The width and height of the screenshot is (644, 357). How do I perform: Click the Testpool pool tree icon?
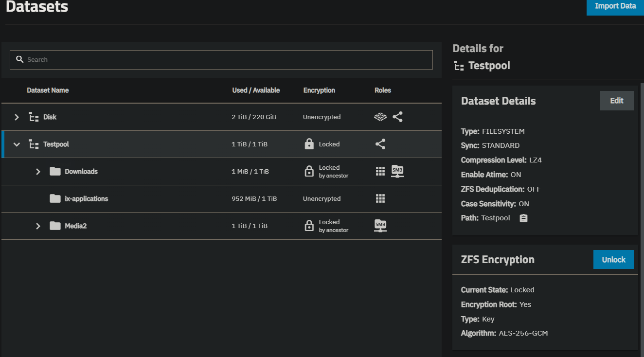point(34,144)
